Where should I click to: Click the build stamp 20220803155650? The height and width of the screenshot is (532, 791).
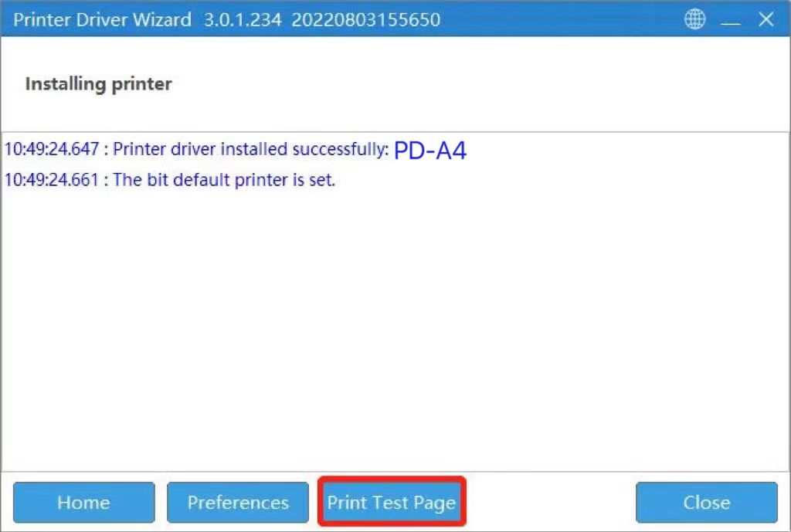click(x=365, y=19)
